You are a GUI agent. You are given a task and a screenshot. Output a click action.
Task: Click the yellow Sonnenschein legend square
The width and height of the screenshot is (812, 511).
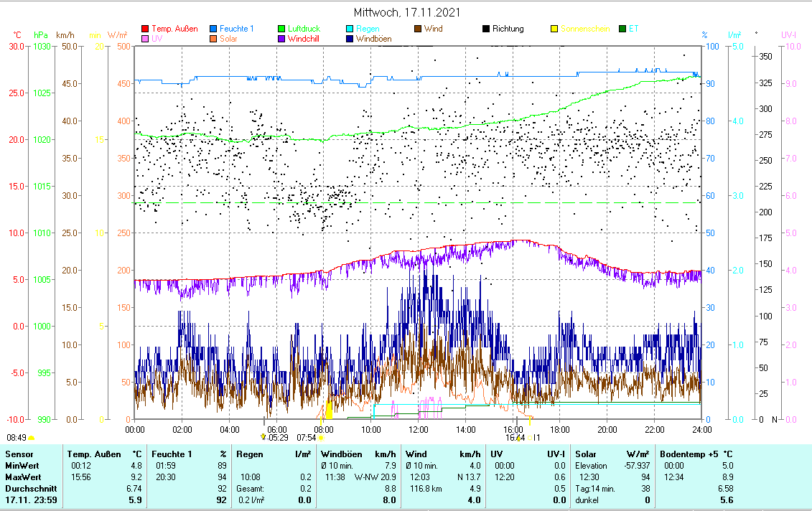[554, 29]
